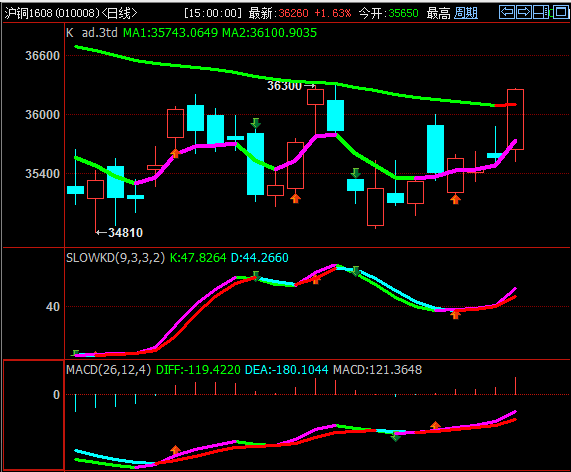Click the maximize chart window icon
Image resolution: width=571 pixels, height=472 pixels.
(x=561, y=12)
